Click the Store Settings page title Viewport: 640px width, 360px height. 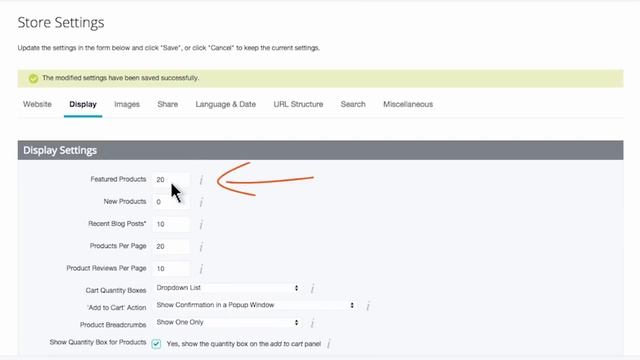tap(61, 22)
